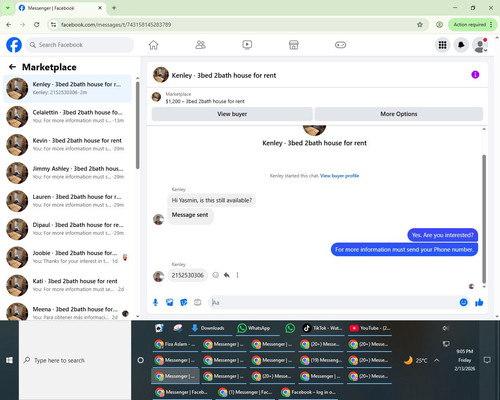Go back from Marketplace list
This screenshot has width=500, height=400.
[x=12, y=67]
